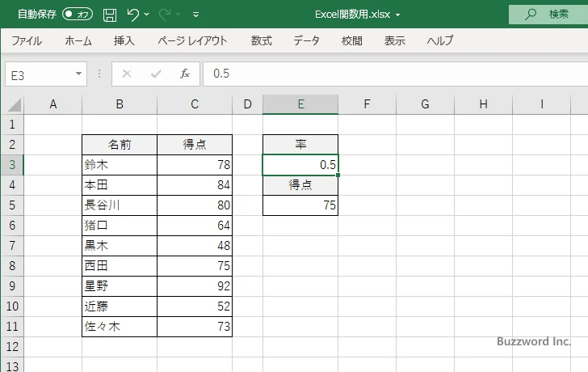Image resolution: width=588 pixels, height=372 pixels.
Task: Click the score cell showing 84
Action: [x=195, y=185]
